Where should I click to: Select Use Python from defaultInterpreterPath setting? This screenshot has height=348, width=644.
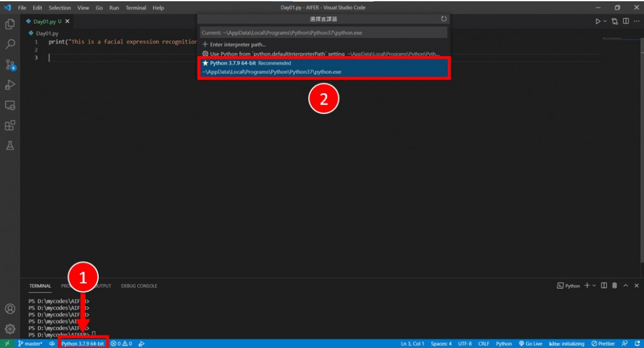click(323, 54)
